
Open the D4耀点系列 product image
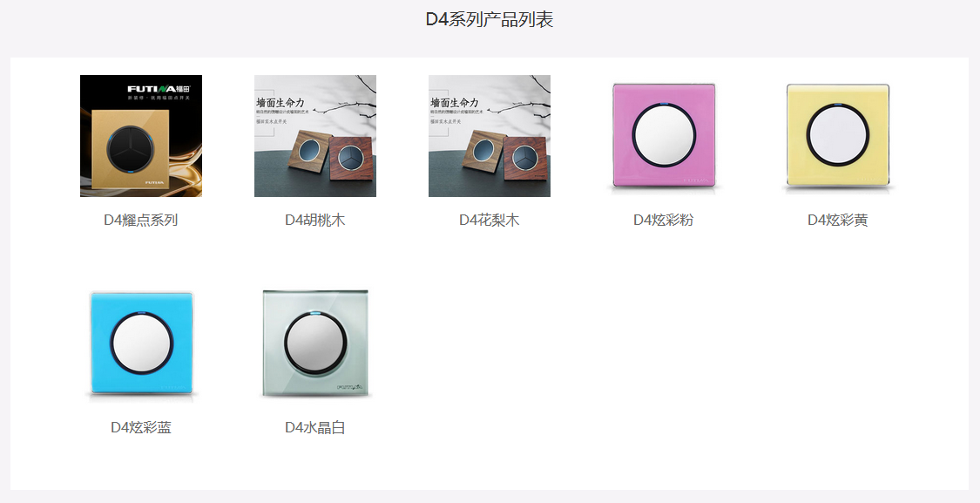pyautogui.click(x=140, y=136)
